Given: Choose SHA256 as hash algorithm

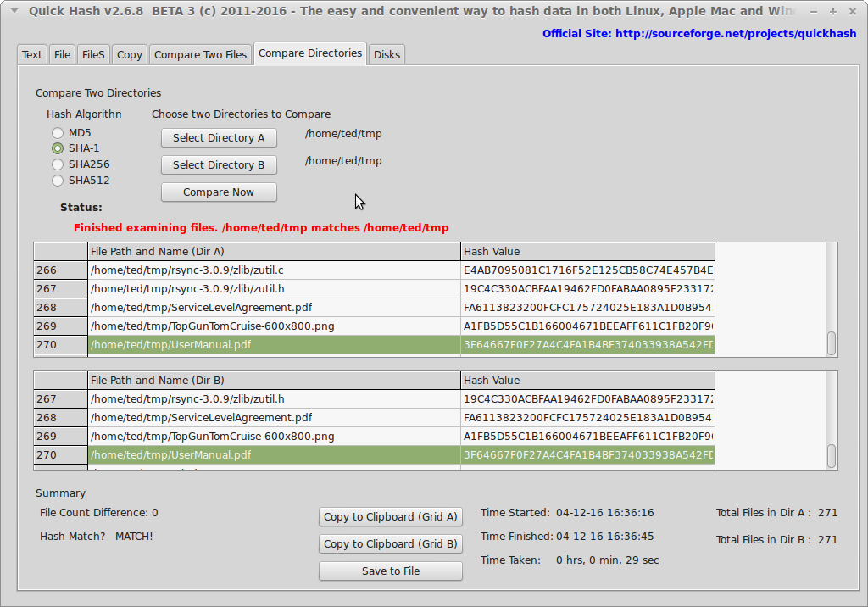Looking at the screenshot, I should [58, 164].
